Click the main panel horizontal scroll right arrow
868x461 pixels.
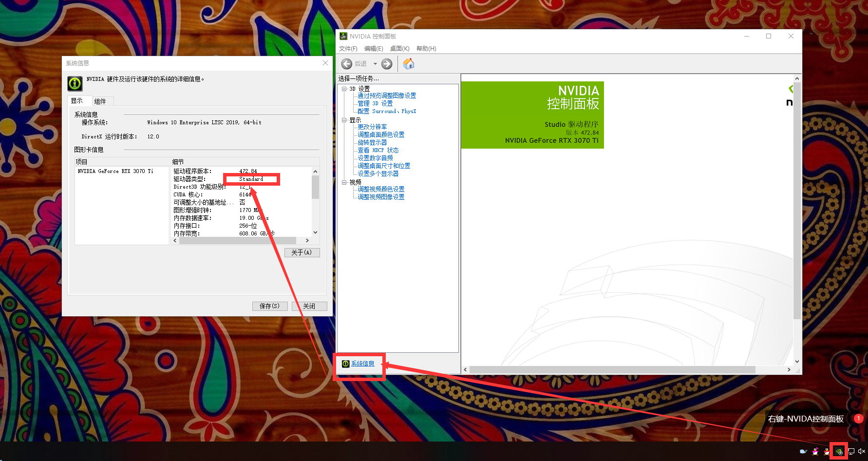point(789,370)
